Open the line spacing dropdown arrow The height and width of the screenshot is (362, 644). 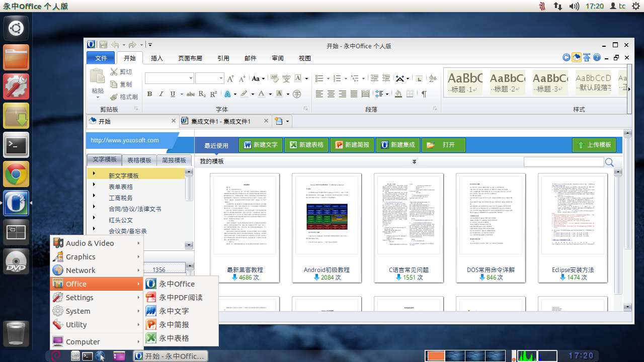[x=387, y=94]
